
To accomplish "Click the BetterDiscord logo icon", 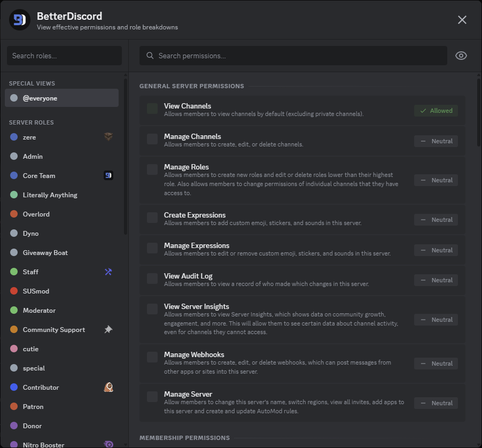I will pyautogui.click(x=20, y=20).
